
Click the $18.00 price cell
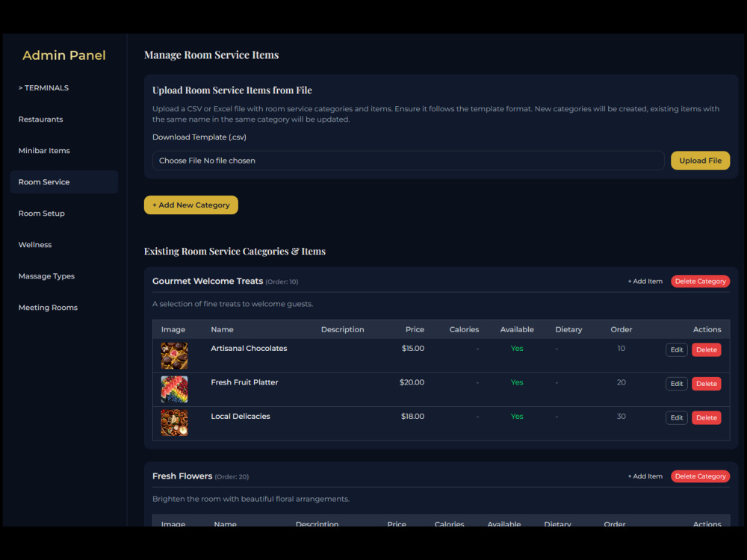[x=412, y=416]
